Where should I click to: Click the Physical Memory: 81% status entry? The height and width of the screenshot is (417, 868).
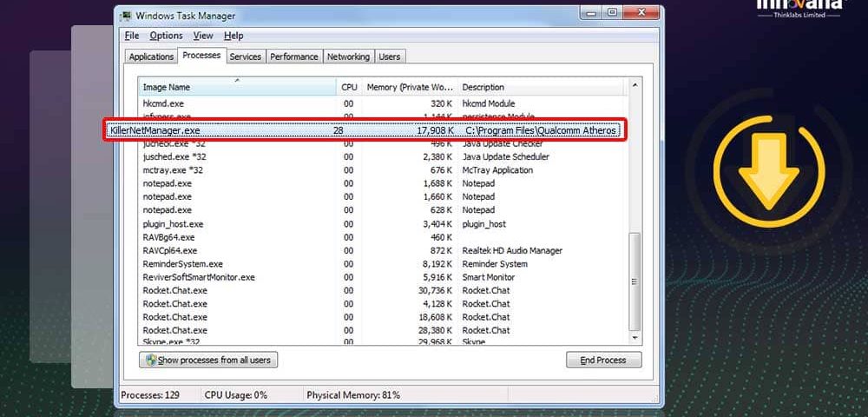(x=353, y=395)
